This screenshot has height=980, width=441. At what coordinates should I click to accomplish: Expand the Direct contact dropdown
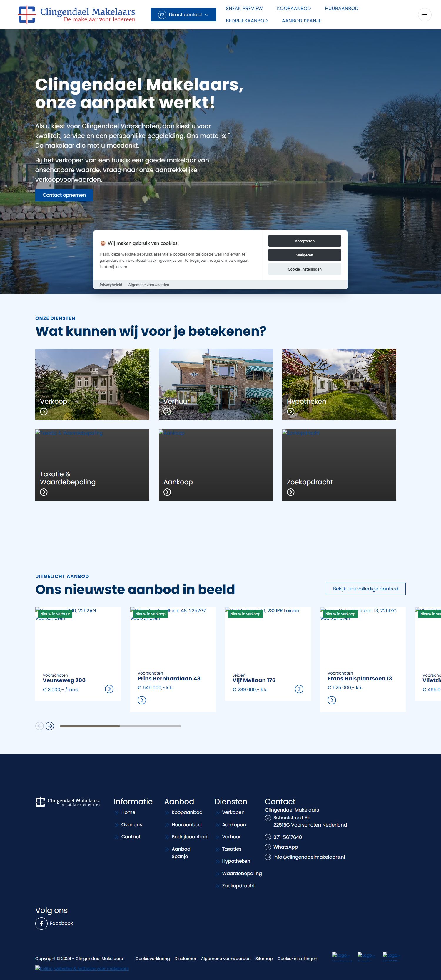click(183, 15)
